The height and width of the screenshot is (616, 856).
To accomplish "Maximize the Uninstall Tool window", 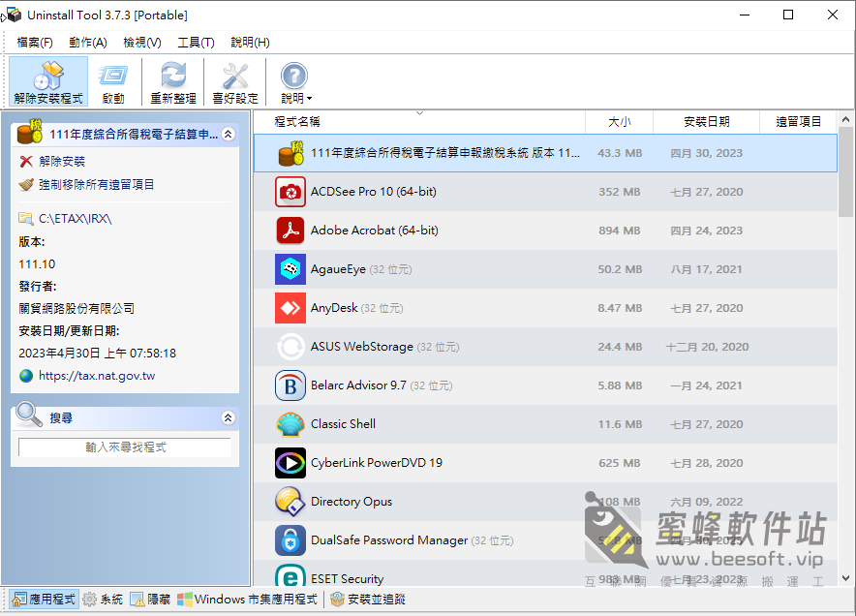I will click(x=788, y=15).
